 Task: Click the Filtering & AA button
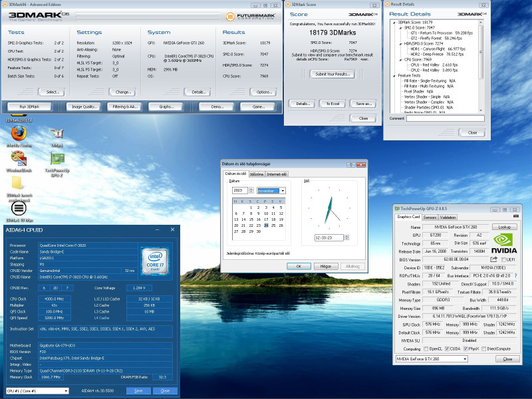coord(125,106)
